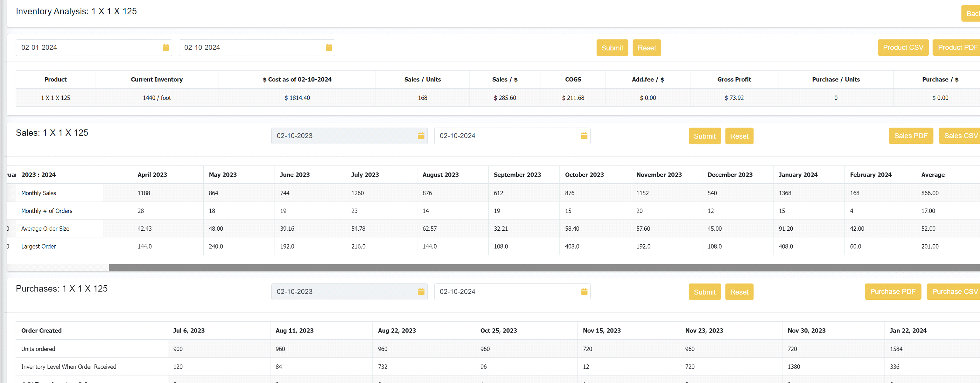Focus the Purchases 02-10-2024 end date field
The width and height of the screenshot is (980, 383).
click(512, 292)
